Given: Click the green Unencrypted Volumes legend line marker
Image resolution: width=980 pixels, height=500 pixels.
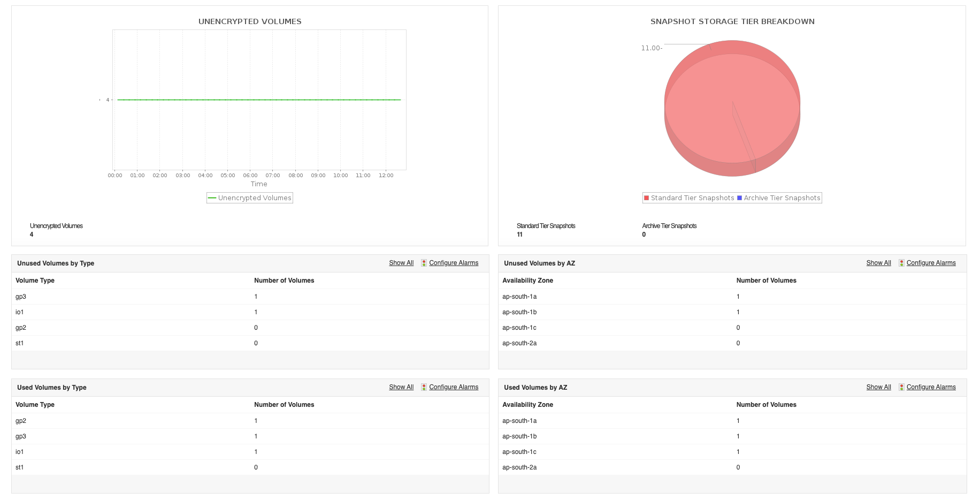Looking at the screenshot, I should click(x=212, y=198).
